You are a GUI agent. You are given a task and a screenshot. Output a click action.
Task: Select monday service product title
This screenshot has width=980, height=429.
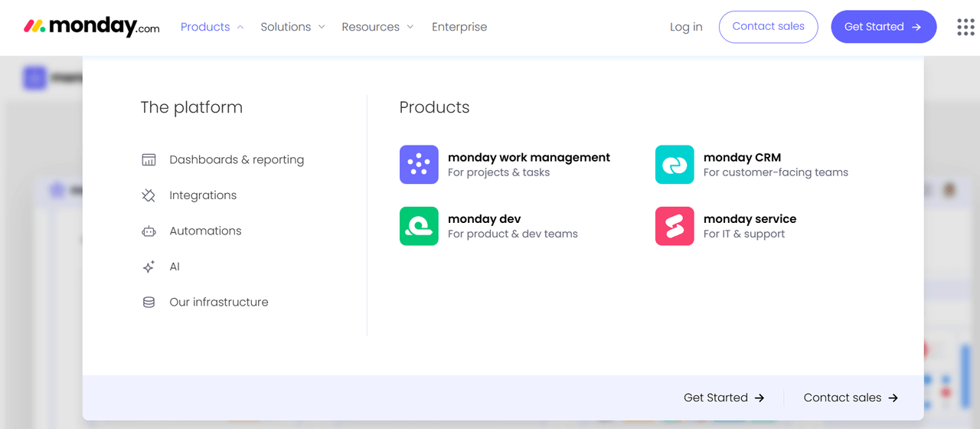pyautogui.click(x=750, y=219)
